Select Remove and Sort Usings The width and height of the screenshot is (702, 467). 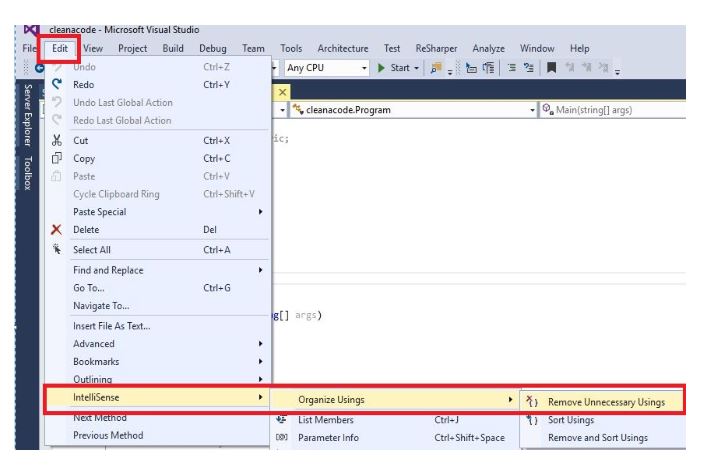[598, 437]
